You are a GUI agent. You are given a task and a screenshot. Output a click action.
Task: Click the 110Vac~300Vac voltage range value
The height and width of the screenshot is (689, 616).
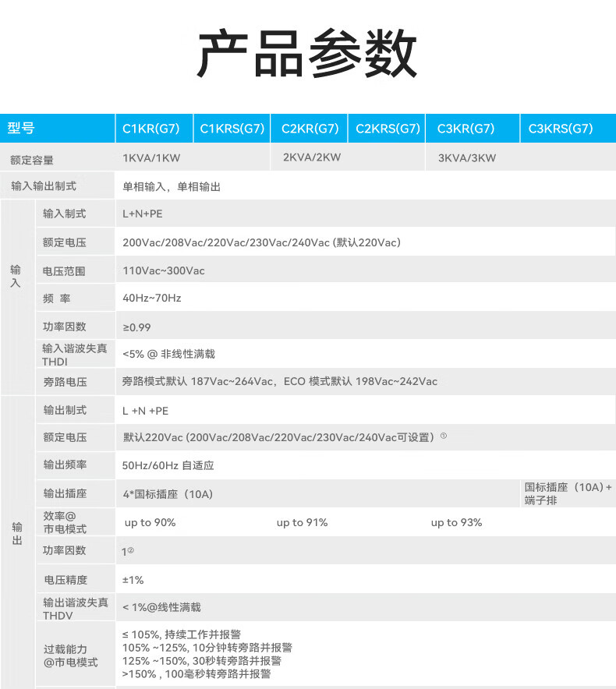(x=164, y=271)
